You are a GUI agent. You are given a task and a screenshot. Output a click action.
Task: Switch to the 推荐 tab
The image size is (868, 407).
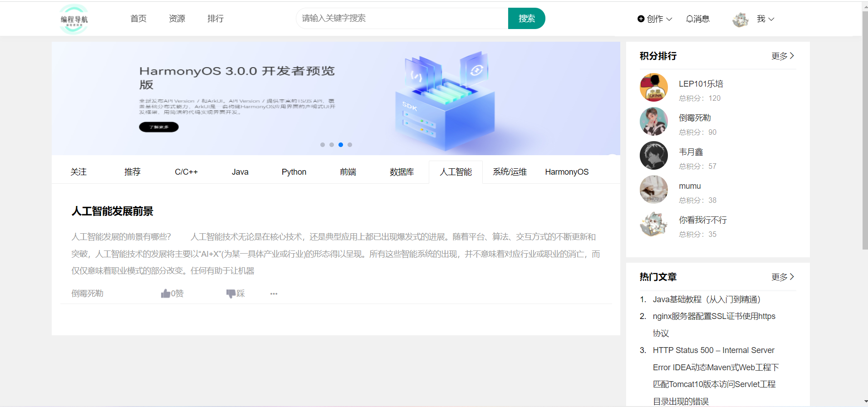pos(132,172)
